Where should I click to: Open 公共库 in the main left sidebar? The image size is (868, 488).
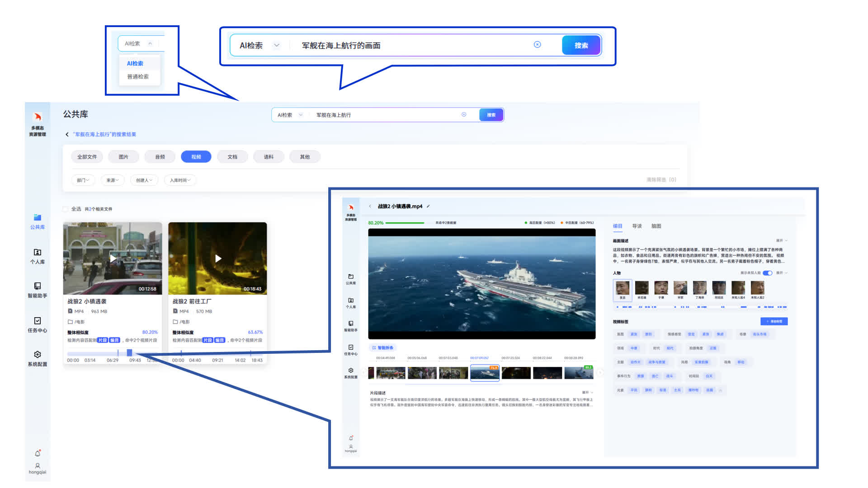coord(38,221)
